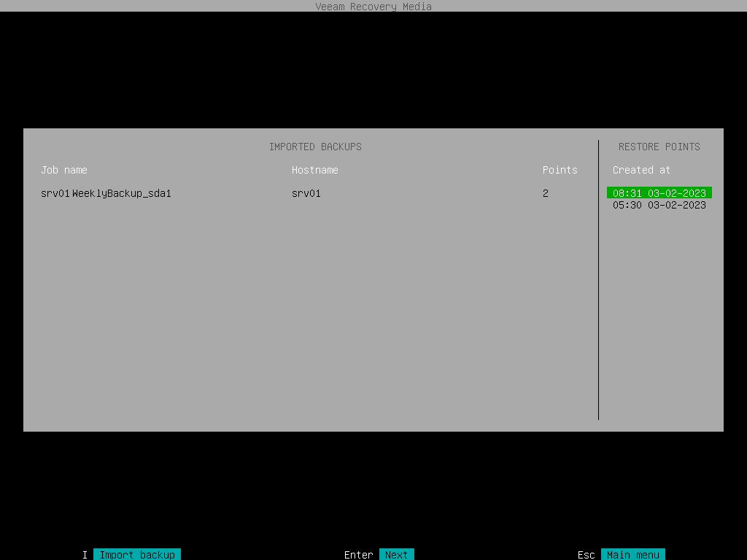Viewport: 747px width, 560px height.
Task: Click the srv01 hostname cell
Action: pyautogui.click(x=306, y=193)
